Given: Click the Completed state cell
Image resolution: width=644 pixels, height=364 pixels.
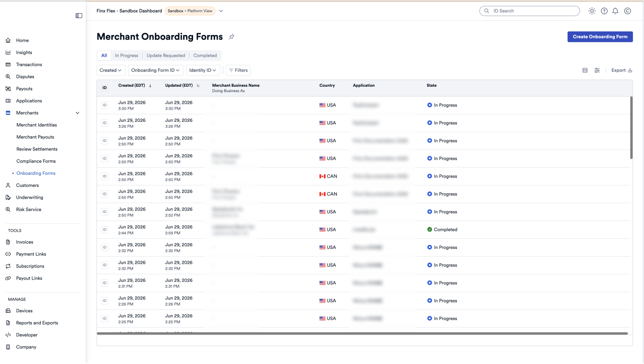Looking at the screenshot, I should pyautogui.click(x=442, y=230).
